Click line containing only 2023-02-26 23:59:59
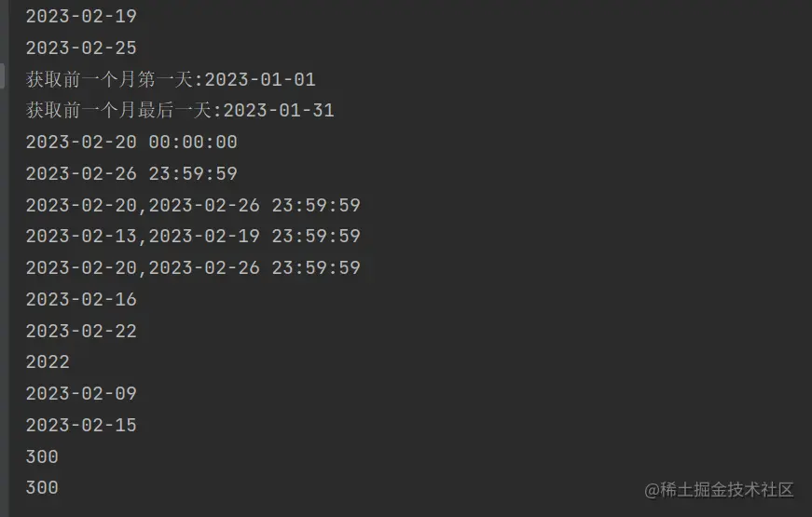 [131, 174]
